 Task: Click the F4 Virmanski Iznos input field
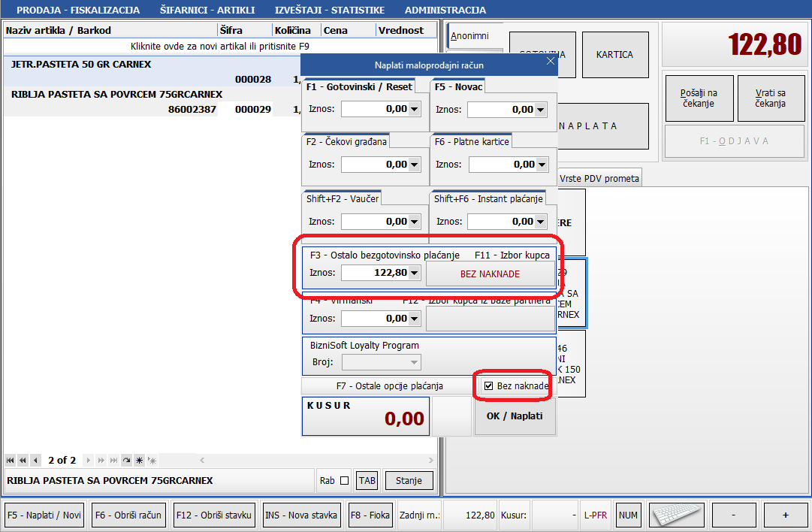[374, 319]
